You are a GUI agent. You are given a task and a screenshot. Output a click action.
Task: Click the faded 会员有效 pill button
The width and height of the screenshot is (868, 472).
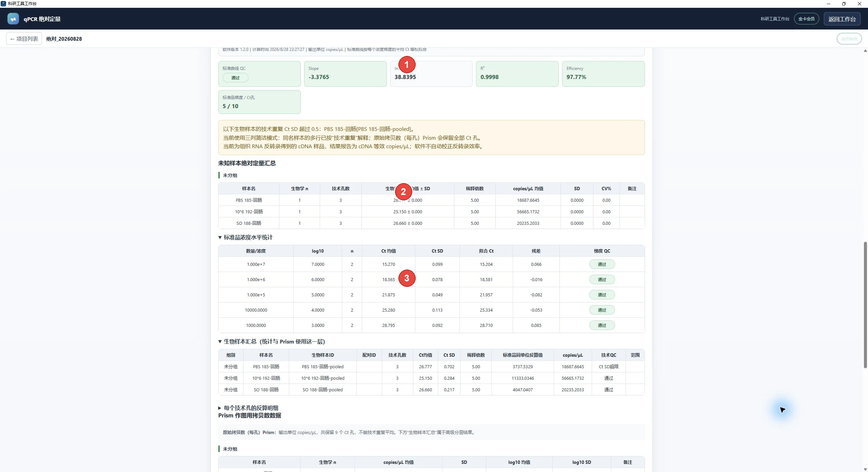click(849, 39)
